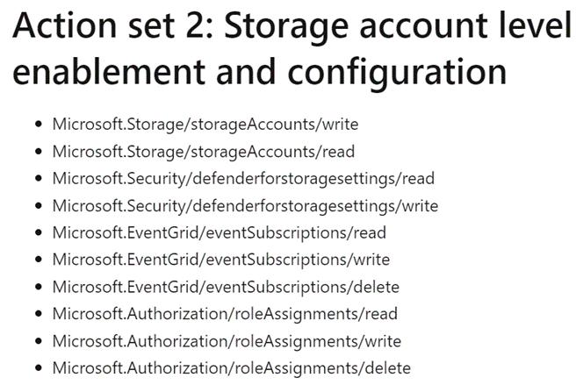576x392 pixels.
Task: Click bullet before roleAssignments/delete
Action: pos(38,368)
